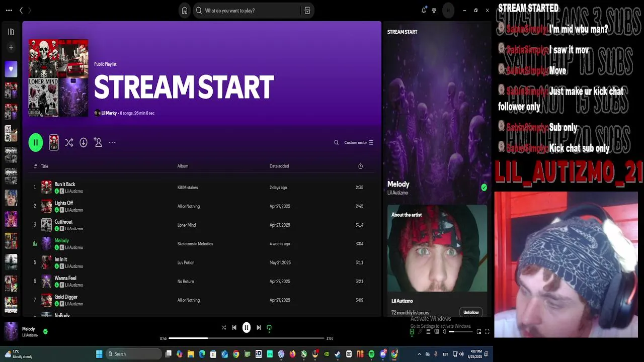644x362 pixels.
Task: Open the mini player icon
Action: coord(479,332)
